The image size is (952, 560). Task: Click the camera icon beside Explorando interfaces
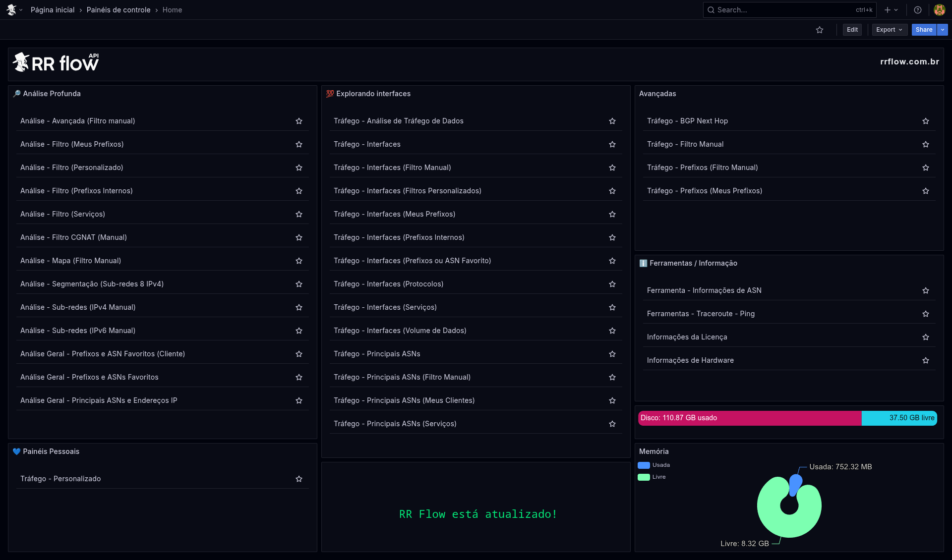point(330,94)
